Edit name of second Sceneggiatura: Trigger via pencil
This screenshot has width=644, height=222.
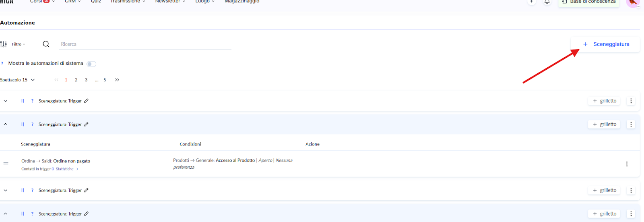click(x=86, y=124)
